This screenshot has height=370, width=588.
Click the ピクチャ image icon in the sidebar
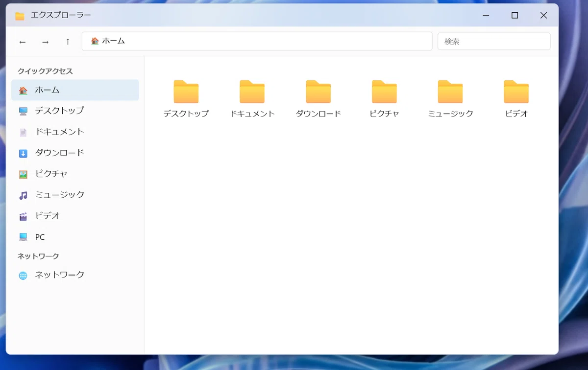pos(23,174)
